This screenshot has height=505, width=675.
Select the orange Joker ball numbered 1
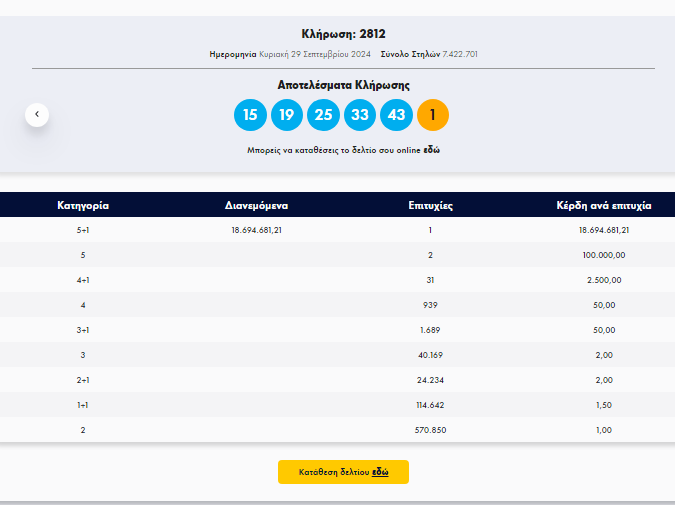coord(433,115)
